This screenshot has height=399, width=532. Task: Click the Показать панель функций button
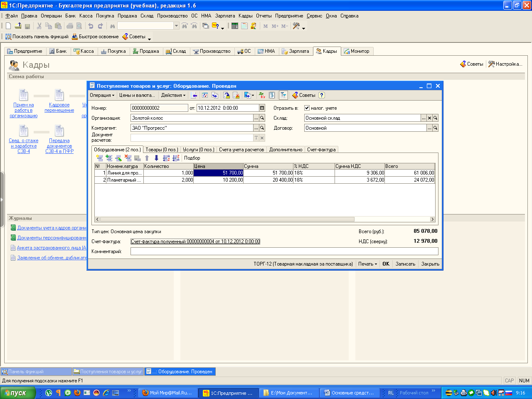37,37
